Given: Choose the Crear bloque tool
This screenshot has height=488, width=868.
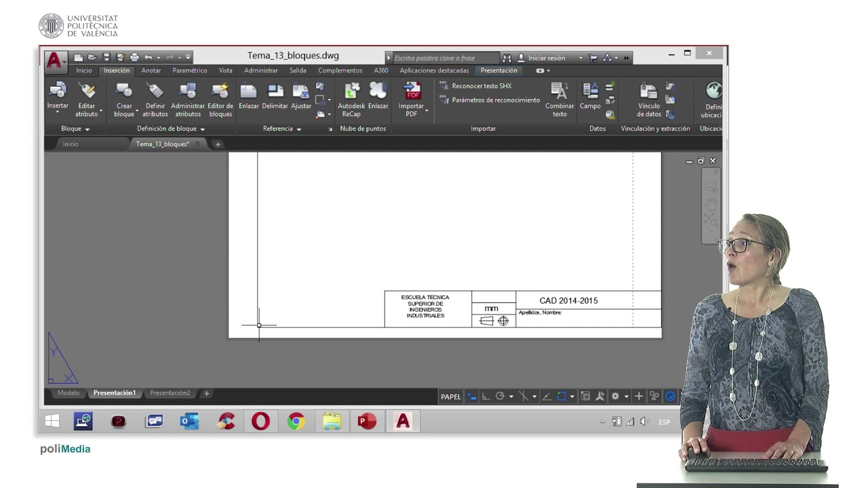Looking at the screenshot, I should [x=124, y=100].
